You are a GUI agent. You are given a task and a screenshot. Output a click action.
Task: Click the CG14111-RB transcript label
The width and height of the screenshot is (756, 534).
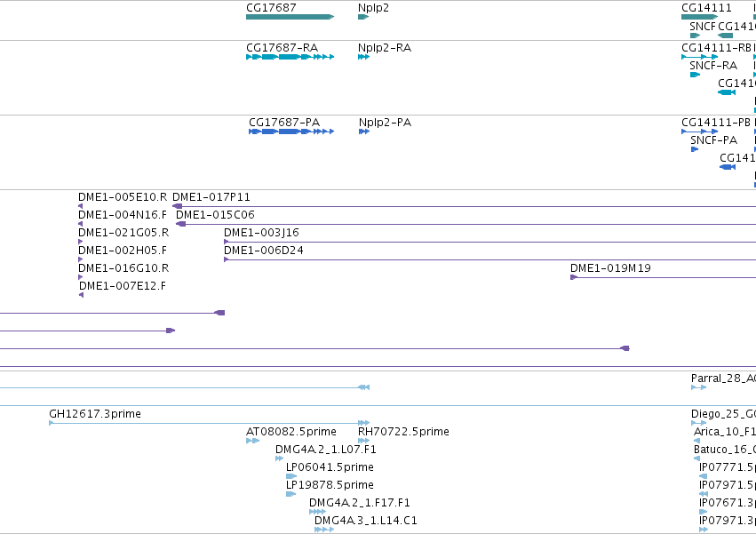(716, 48)
